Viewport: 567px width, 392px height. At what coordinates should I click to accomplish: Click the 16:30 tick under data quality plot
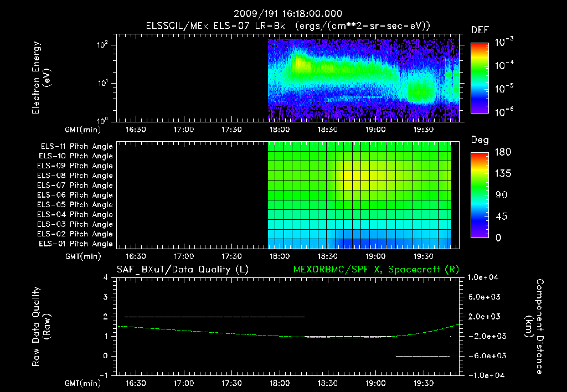pos(136,383)
